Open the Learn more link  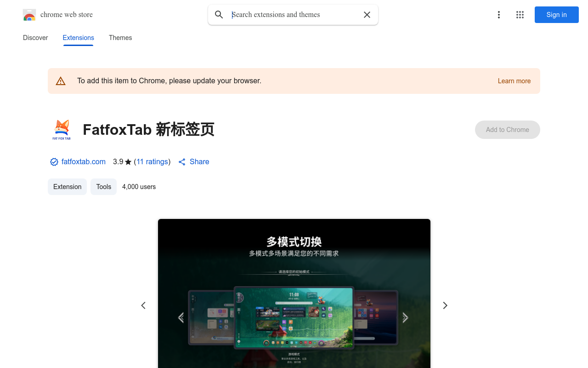pyautogui.click(x=514, y=81)
